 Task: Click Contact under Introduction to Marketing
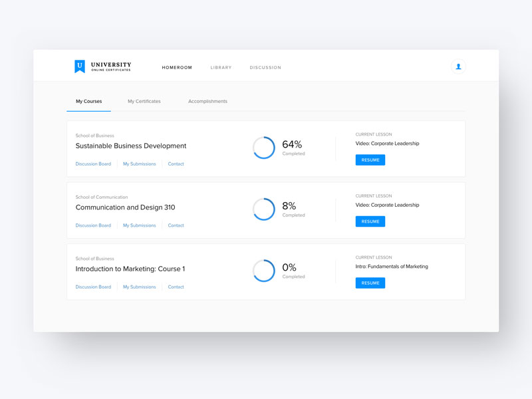coord(176,287)
